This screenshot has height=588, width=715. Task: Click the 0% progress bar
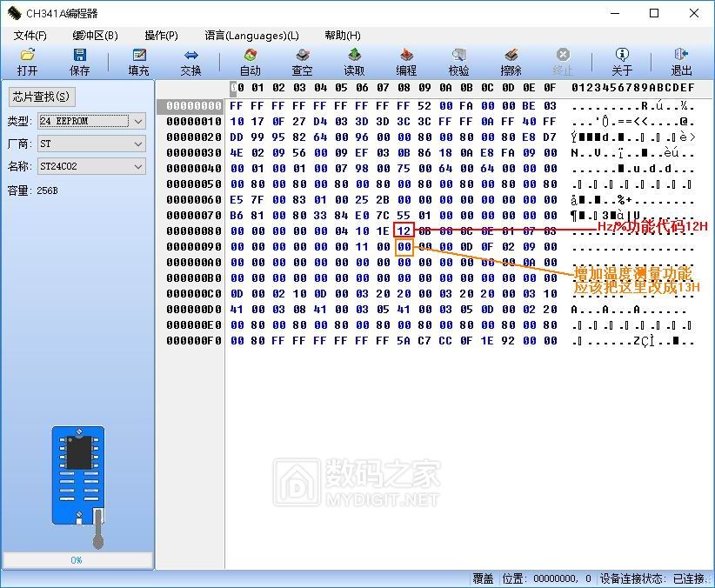[x=77, y=559]
